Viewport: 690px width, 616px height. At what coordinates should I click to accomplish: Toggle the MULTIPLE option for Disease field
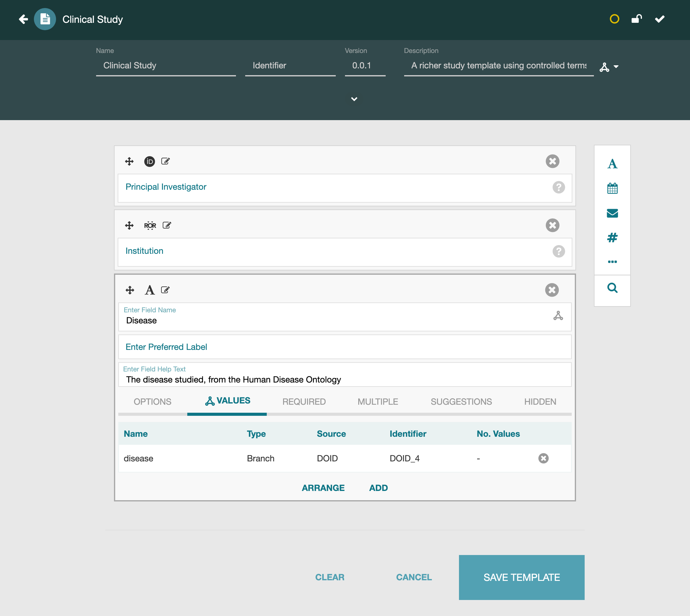point(378,402)
